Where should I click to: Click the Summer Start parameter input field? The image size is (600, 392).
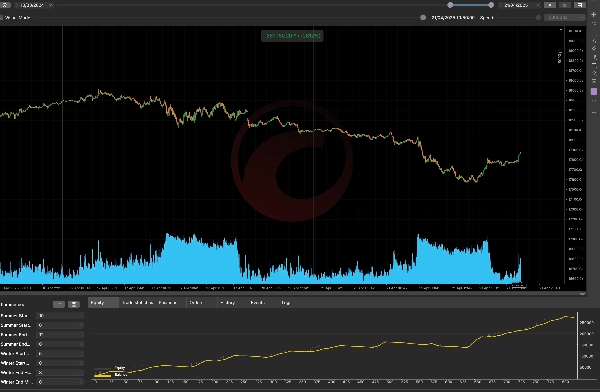tap(60, 325)
